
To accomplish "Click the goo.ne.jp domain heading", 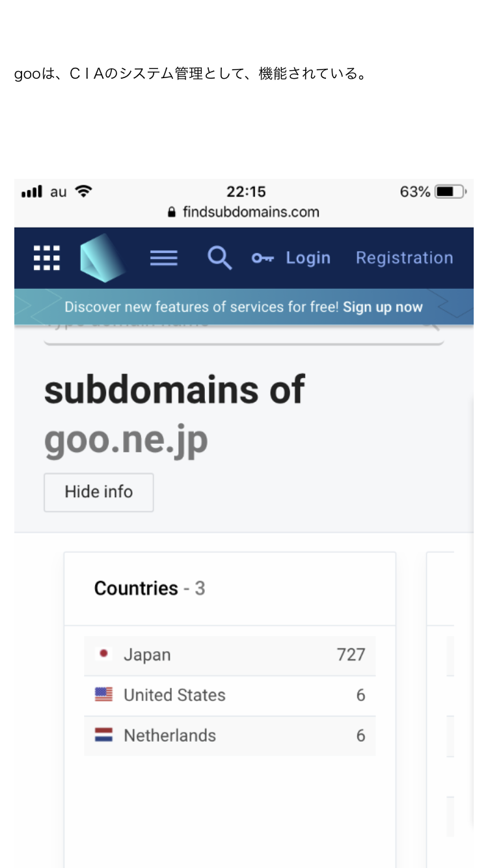I will (x=126, y=441).
